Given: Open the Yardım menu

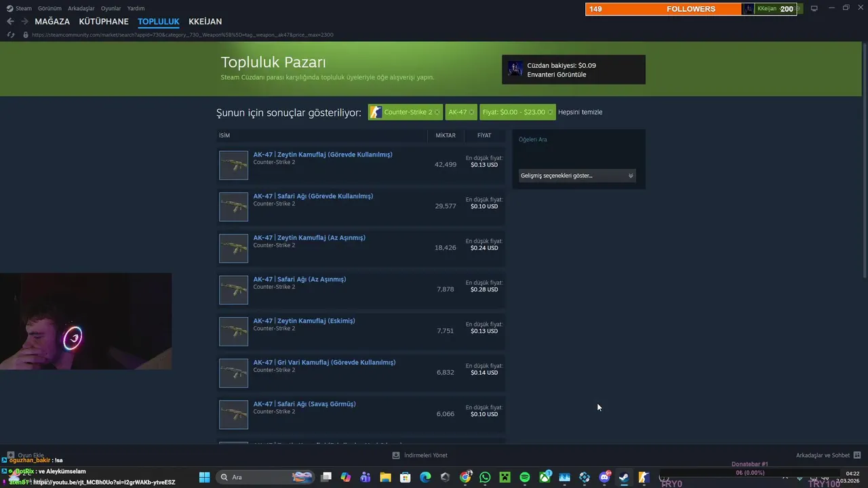Looking at the screenshot, I should click(136, 8).
